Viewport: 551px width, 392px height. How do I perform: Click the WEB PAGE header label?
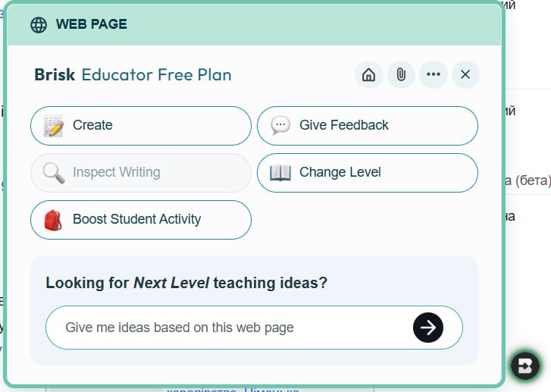coord(91,24)
